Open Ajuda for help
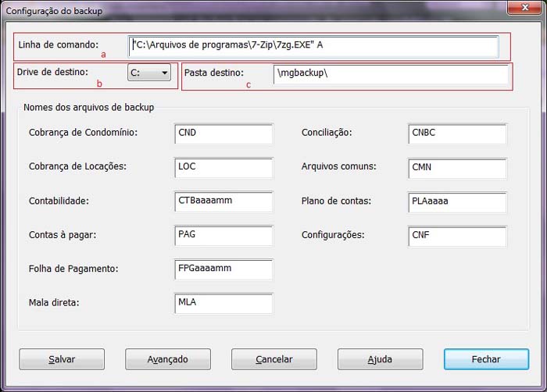 [x=380, y=359]
